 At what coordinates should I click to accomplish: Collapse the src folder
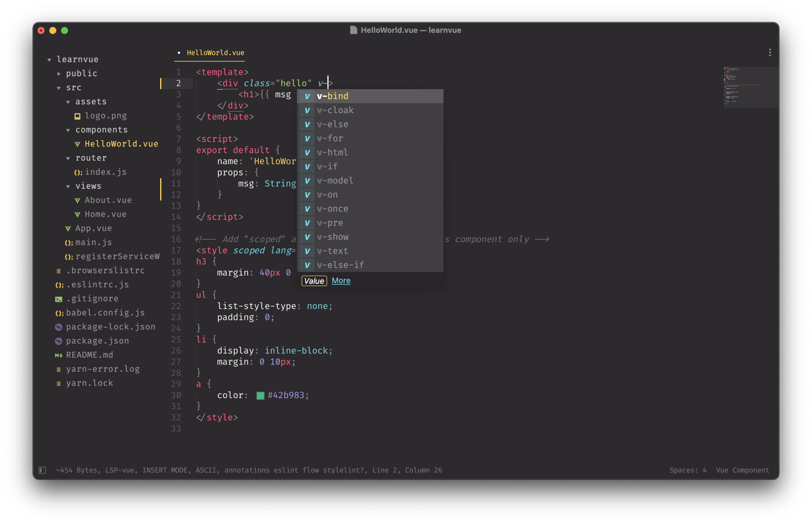[59, 88]
